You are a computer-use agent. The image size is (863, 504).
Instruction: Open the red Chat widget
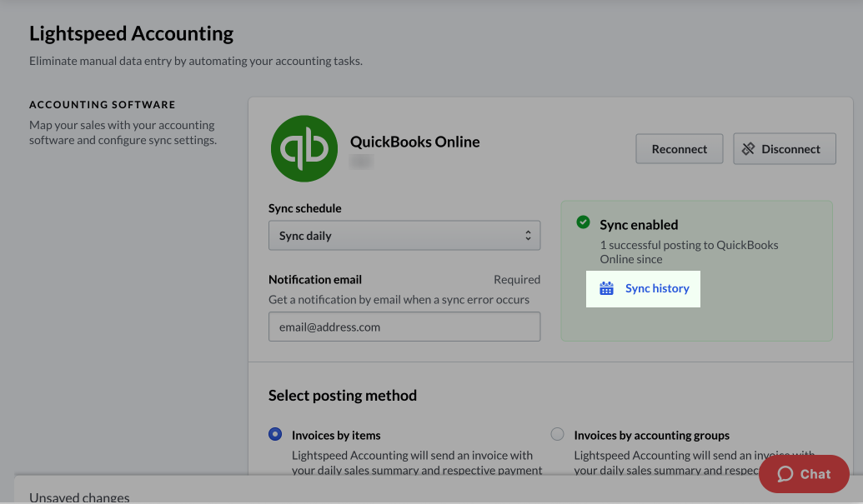tap(804, 474)
